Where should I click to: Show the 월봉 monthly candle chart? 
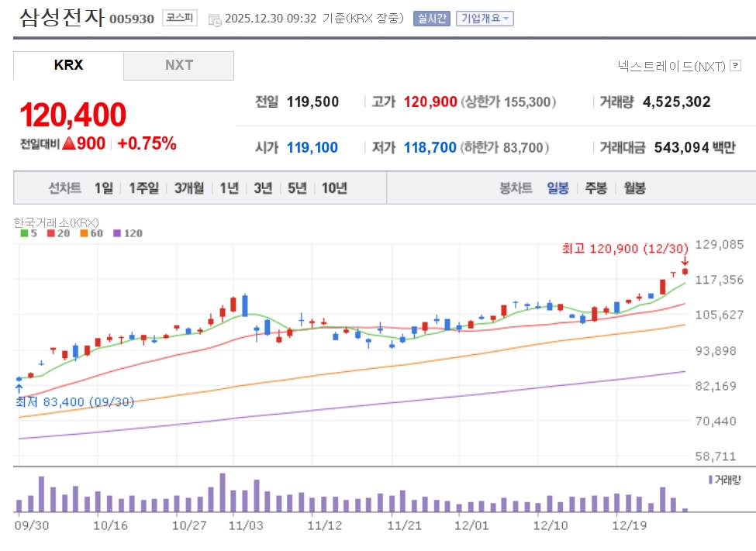634,188
